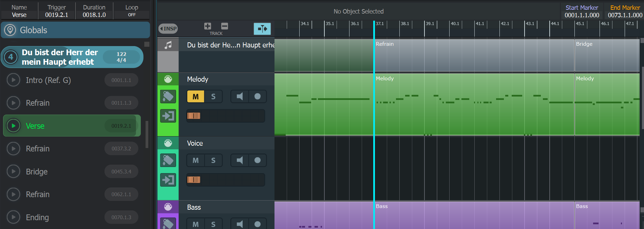Click the Melody track input arrow icon
644x229 pixels.
point(168,116)
